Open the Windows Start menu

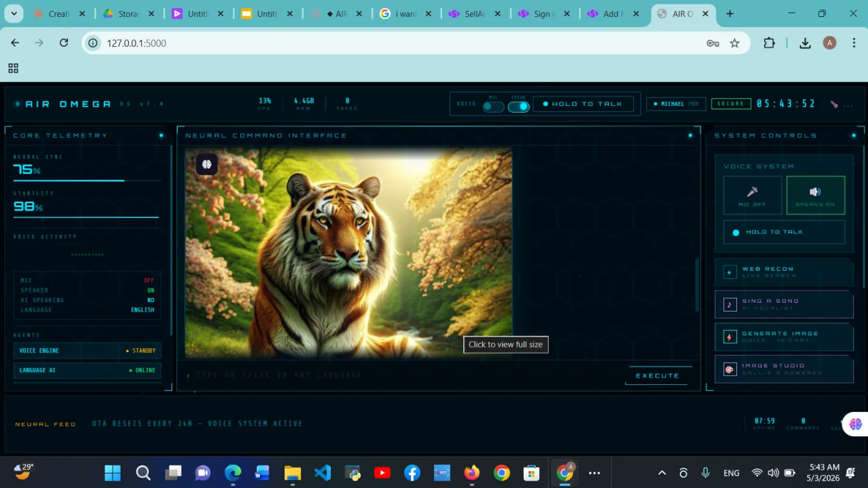[113, 472]
